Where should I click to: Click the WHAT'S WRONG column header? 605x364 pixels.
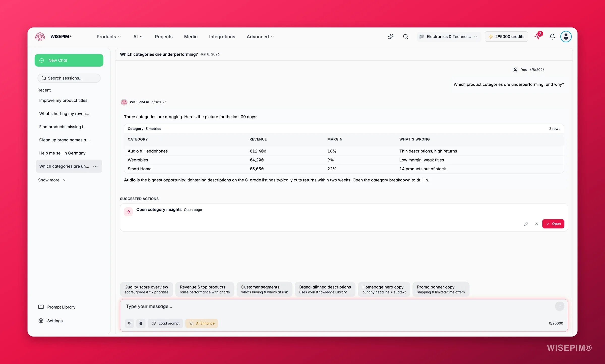pos(414,139)
